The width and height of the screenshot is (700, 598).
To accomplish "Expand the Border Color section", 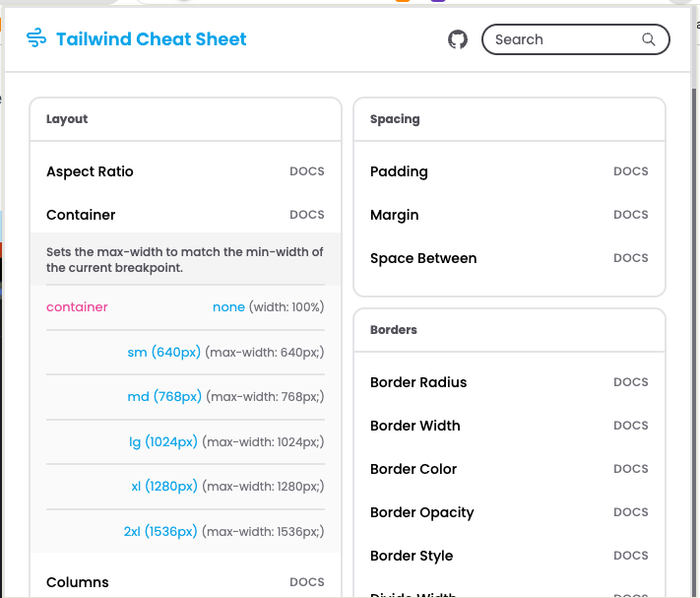I will [x=414, y=469].
